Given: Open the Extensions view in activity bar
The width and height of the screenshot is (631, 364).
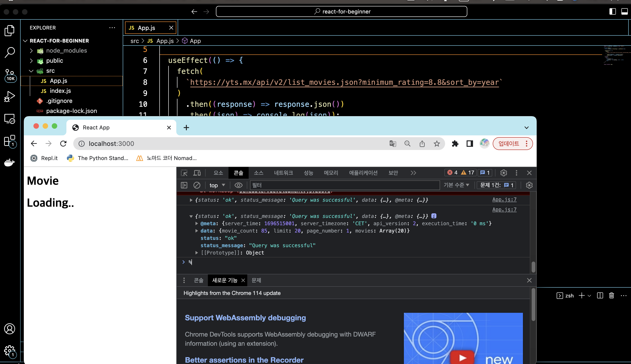Looking at the screenshot, I should (10, 141).
